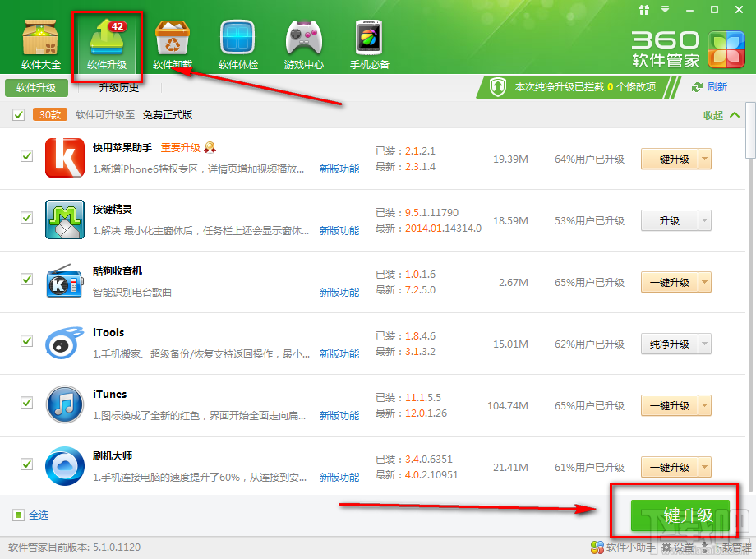Open 下载管理 in the status bar

tap(730, 546)
